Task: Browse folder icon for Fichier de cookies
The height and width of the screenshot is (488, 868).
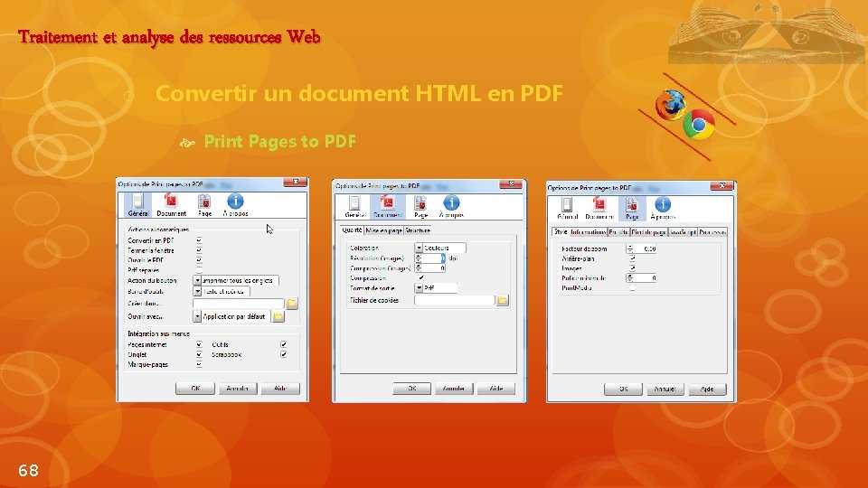Action: [502, 300]
